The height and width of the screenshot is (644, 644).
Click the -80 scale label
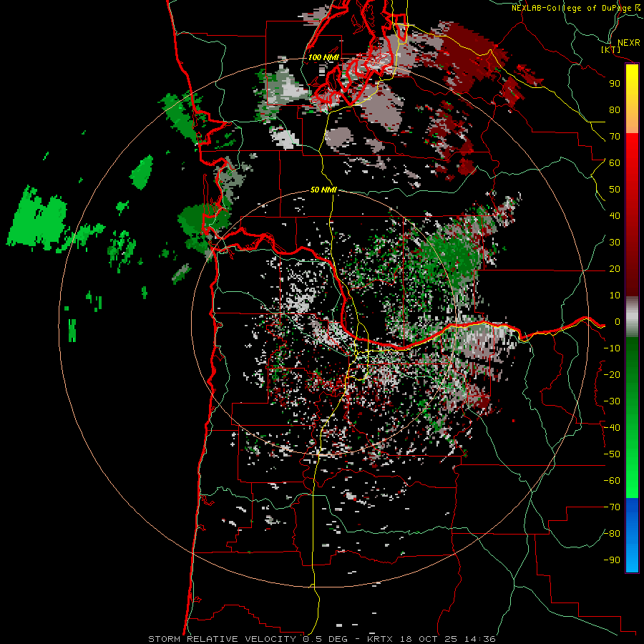(x=612, y=534)
